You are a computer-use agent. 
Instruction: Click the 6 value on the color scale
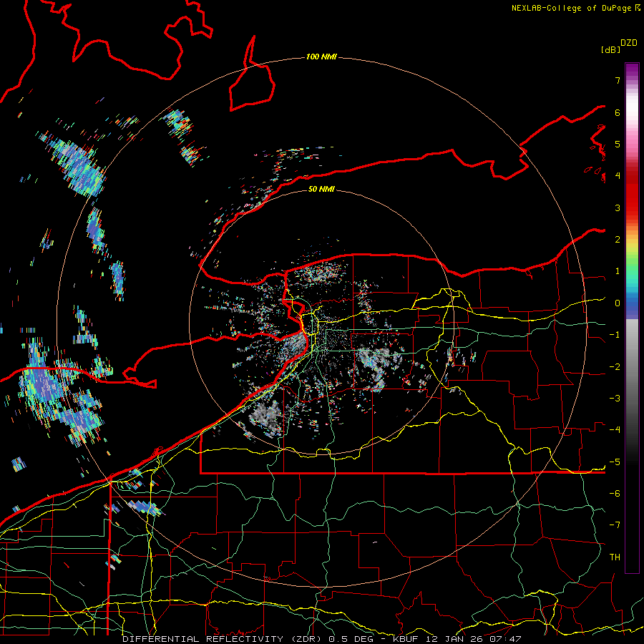click(618, 112)
